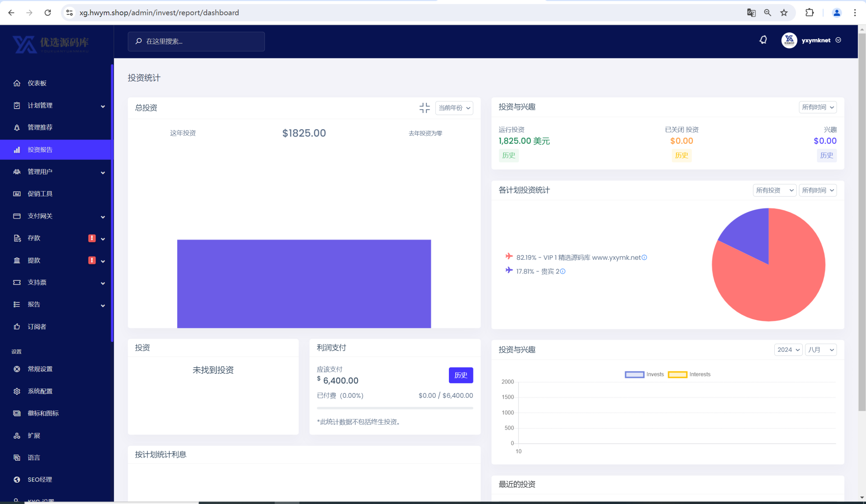The image size is (866, 504).
Task: Bookmark this page with the star icon
Action: click(x=784, y=13)
